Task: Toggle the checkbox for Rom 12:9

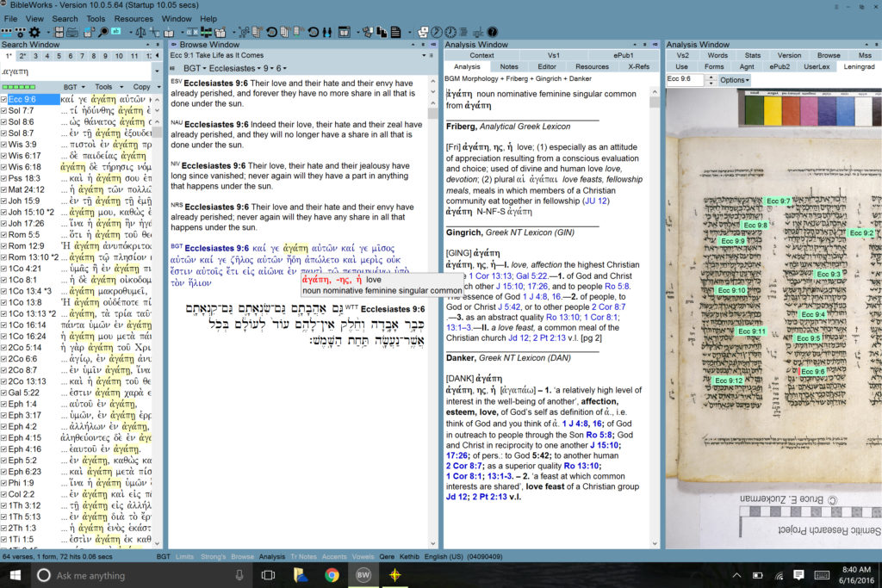Action: point(4,245)
